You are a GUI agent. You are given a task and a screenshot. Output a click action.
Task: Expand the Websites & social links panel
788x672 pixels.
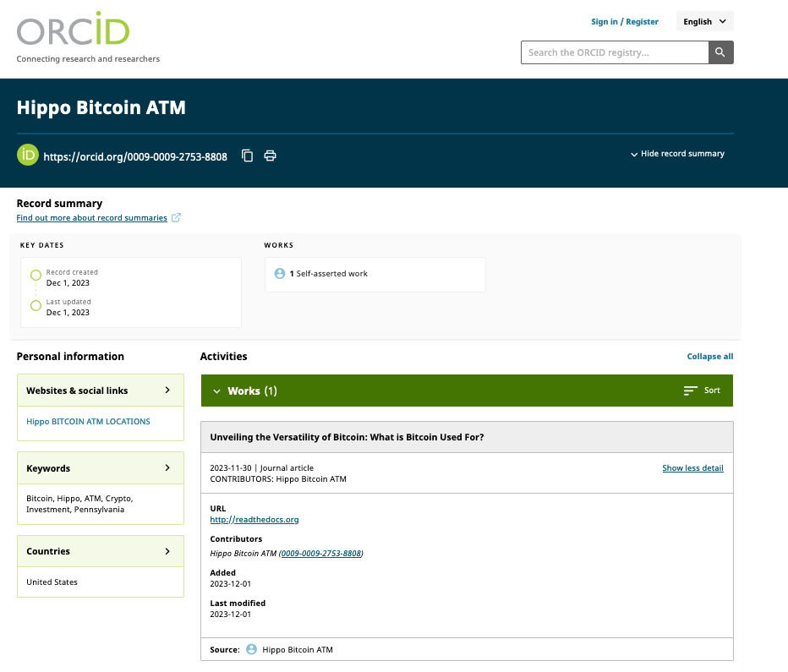point(167,390)
